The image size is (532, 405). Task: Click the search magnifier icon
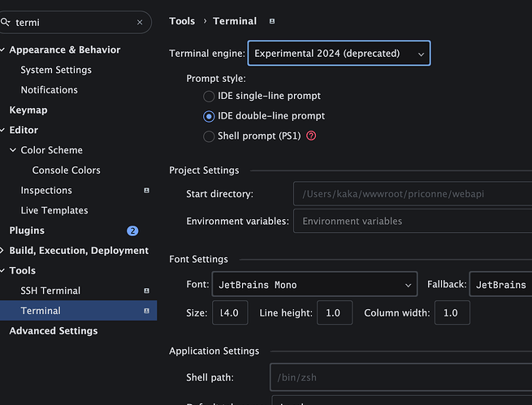(x=5, y=23)
